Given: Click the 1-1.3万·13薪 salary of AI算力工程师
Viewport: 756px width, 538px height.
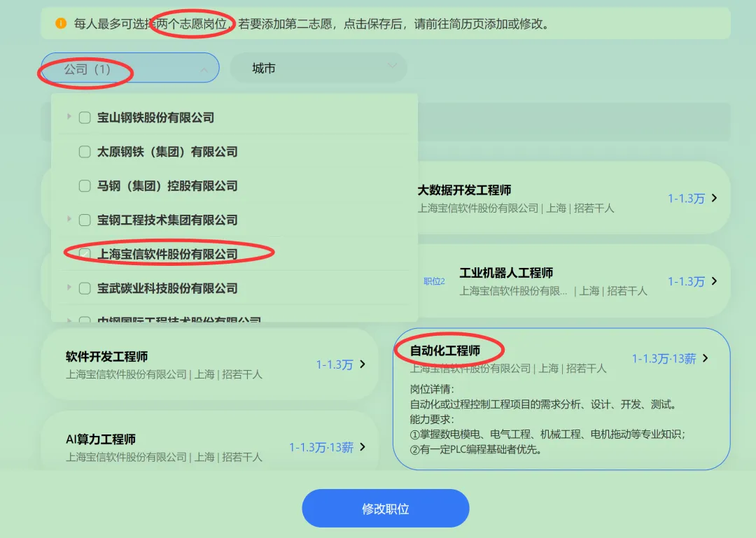Looking at the screenshot, I should [321, 447].
